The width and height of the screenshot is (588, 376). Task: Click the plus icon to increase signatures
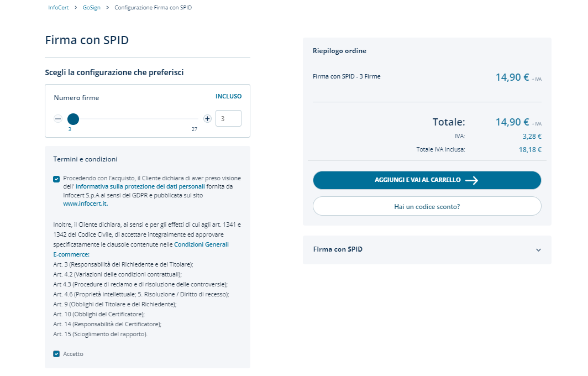click(x=207, y=119)
